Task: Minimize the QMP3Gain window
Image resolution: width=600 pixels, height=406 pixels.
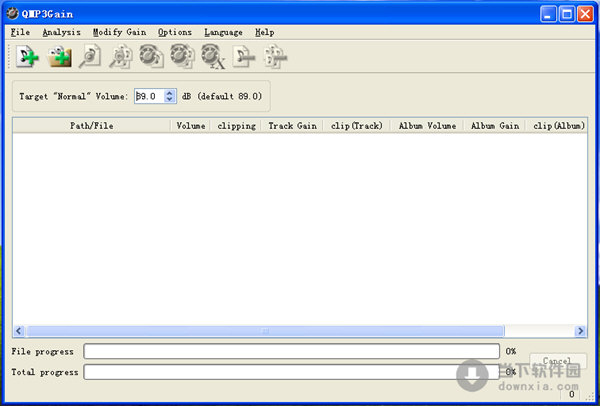Action: pos(548,14)
